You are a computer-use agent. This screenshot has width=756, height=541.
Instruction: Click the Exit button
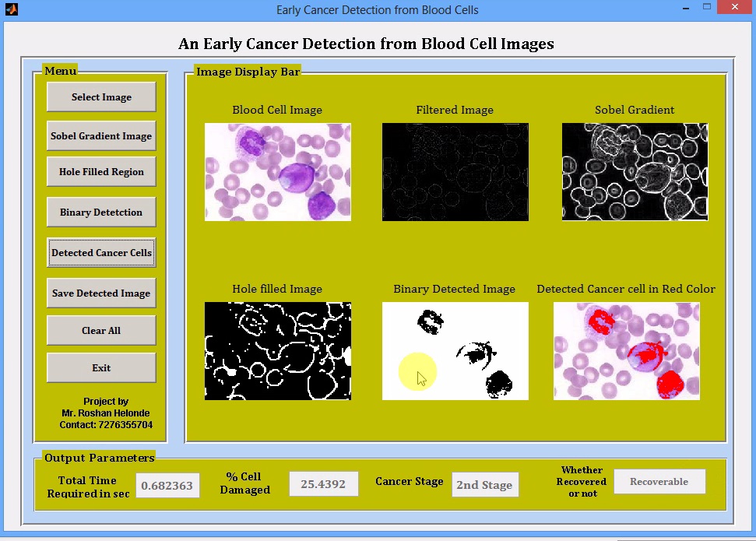(100, 367)
